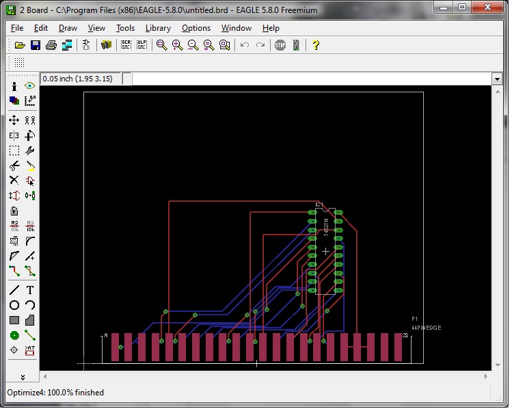Open the CAM processor icon
525x420 pixels.
(67, 45)
